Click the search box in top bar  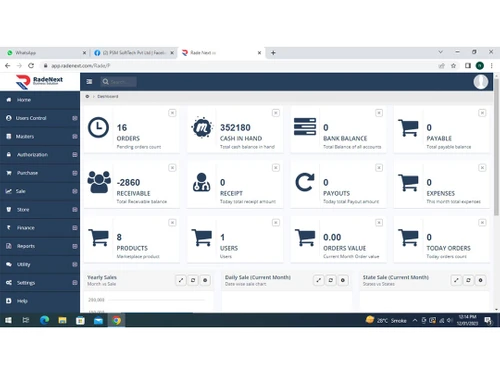(119, 82)
